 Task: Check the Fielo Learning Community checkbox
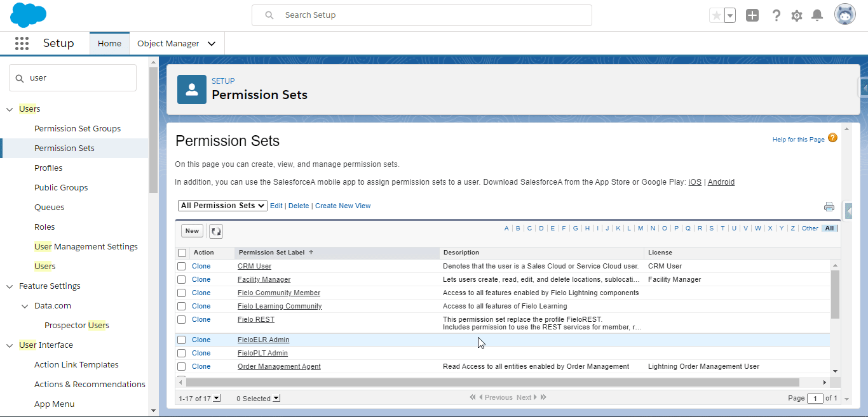(x=182, y=306)
